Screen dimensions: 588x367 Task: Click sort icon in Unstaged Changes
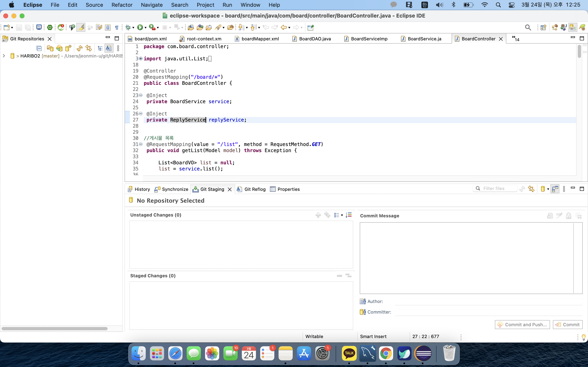(349, 215)
